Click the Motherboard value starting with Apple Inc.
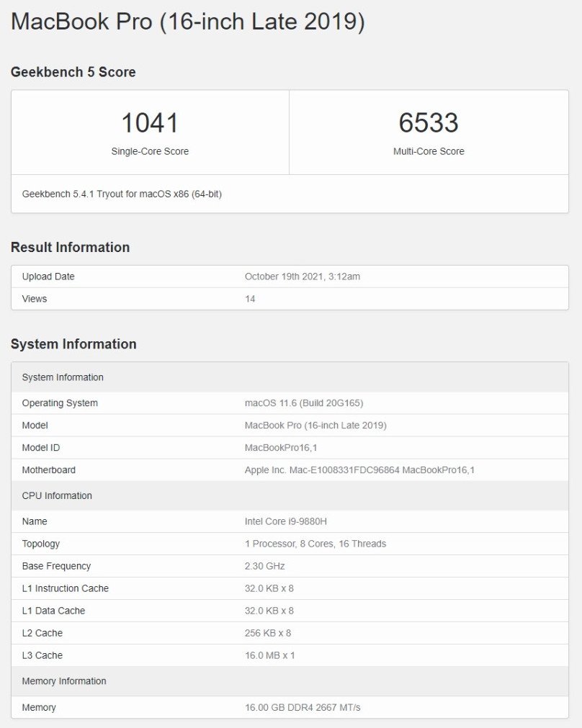The width and height of the screenshot is (582, 728). [x=359, y=470]
